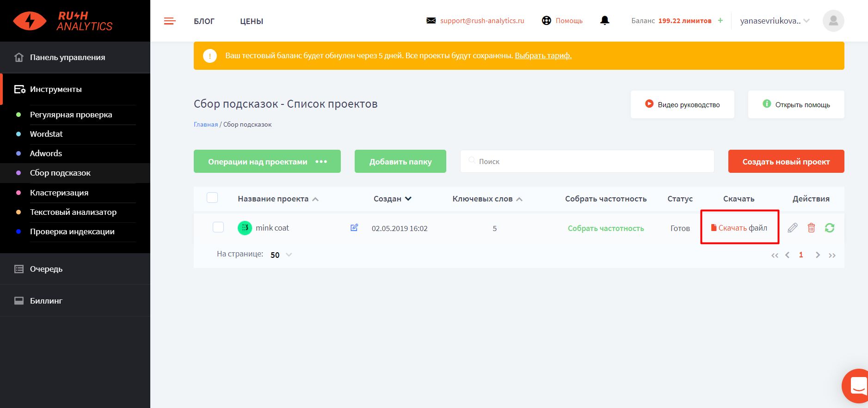The width and height of the screenshot is (868, 408).
Task: Select Adwords tool in sidebar
Action: [46, 153]
